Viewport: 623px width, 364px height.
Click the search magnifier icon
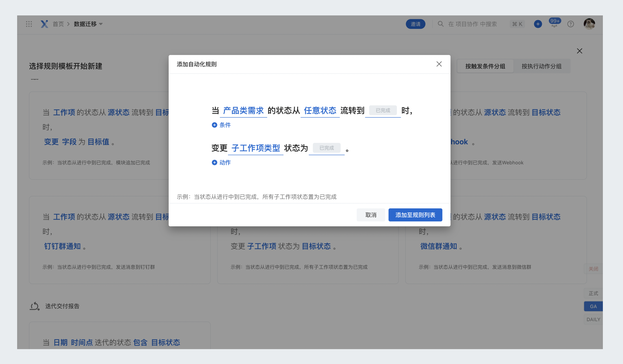(441, 24)
